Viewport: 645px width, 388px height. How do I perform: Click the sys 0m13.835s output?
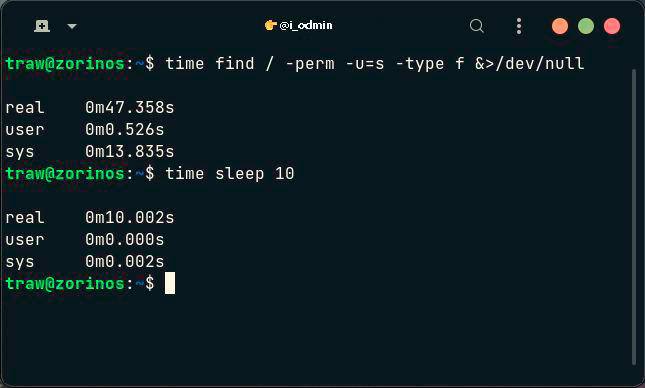point(90,152)
